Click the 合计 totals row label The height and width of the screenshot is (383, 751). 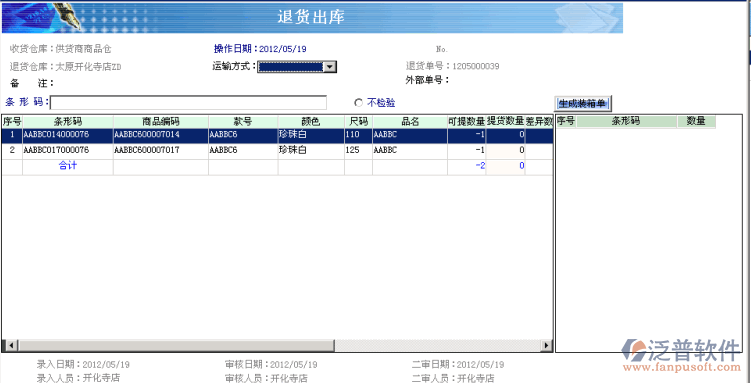coord(68,166)
